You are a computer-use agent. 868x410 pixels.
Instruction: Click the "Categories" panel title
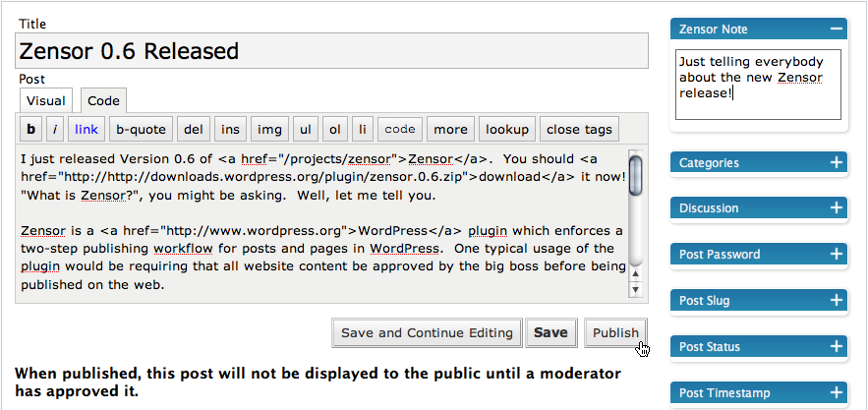[709, 163]
